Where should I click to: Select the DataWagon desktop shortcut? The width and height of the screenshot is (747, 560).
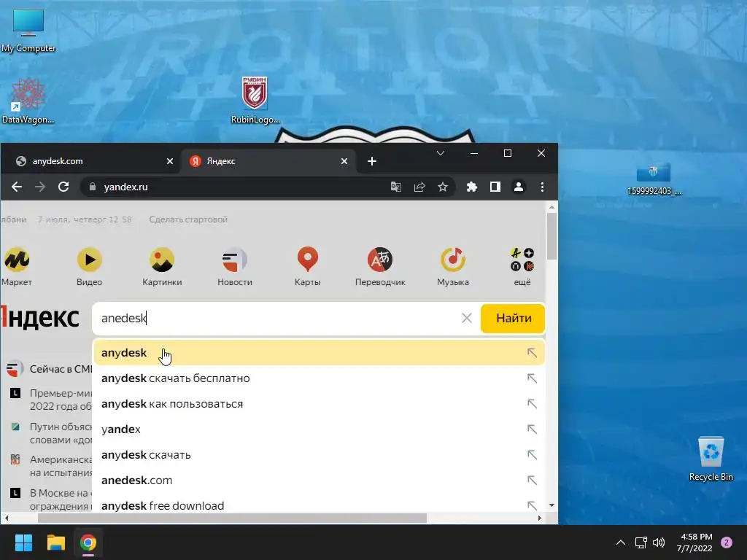(28, 101)
